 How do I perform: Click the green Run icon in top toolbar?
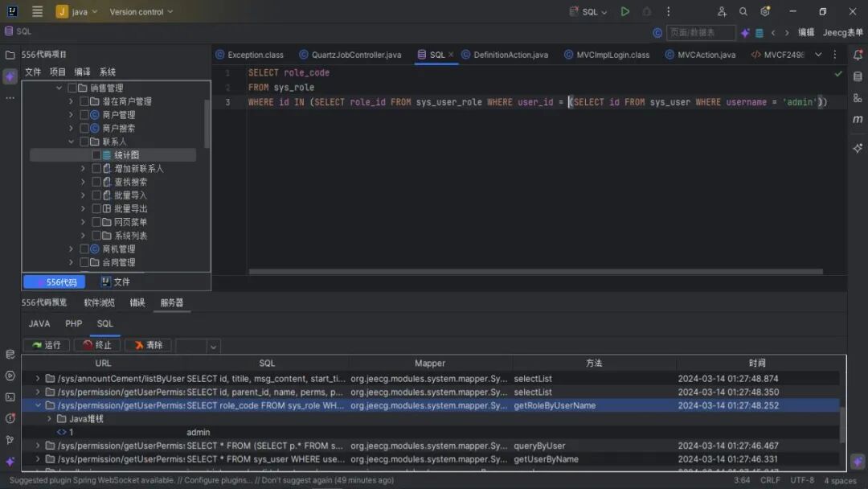624,12
